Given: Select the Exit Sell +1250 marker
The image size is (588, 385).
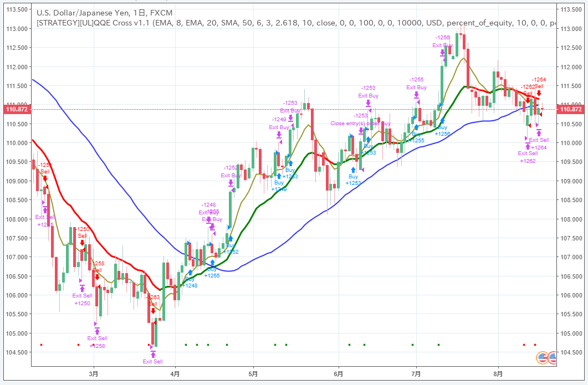Looking at the screenshot, I should (82, 296).
